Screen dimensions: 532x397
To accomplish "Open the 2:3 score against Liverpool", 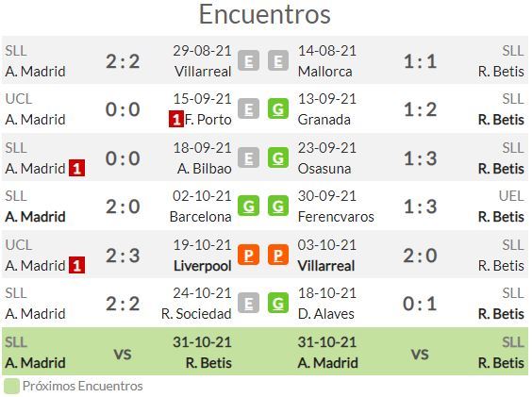I will click(x=123, y=256).
